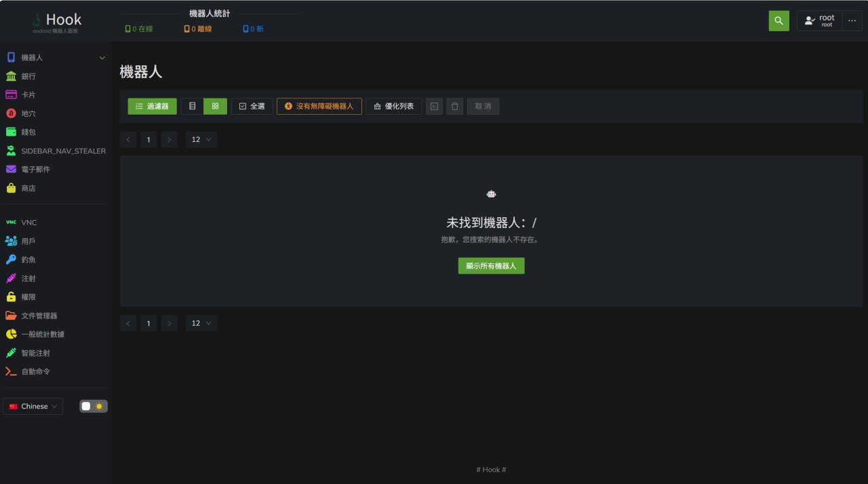Click the 顯示所有機器人 button
This screenshot has width=868, height=484.
coord(491,266)
